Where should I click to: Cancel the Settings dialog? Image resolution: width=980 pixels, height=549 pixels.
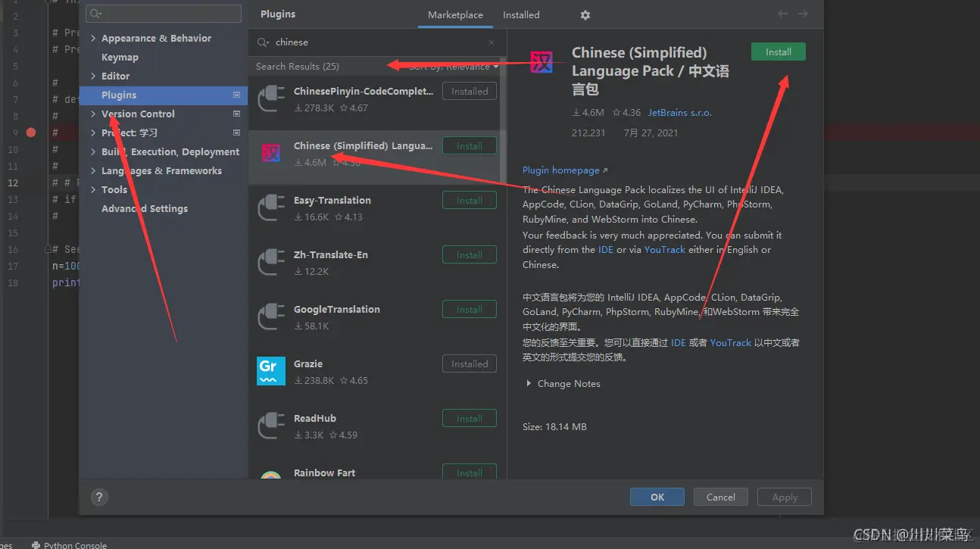[x=721, y=497]
